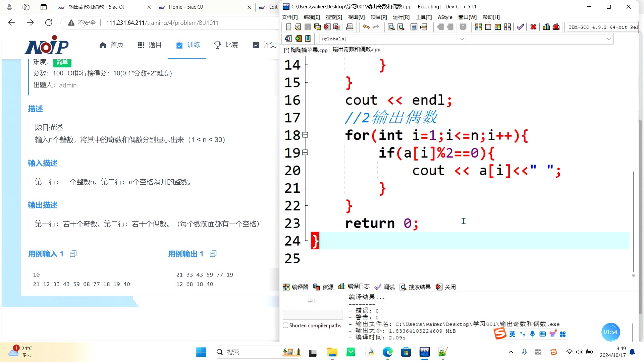This screenshot has width=644, height=362.
Task: Switch to the 陶陶摘苹果.cpp editor tab
Action: (306, 50)
